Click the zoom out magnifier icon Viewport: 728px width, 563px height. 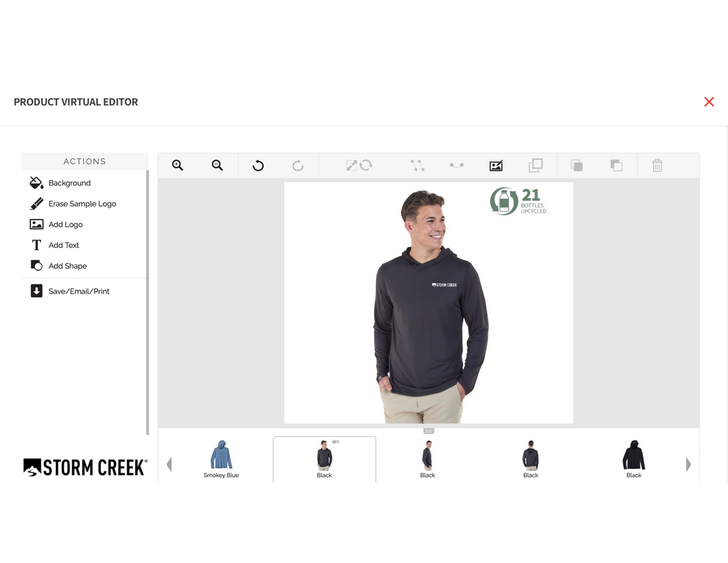coord(217,166)
